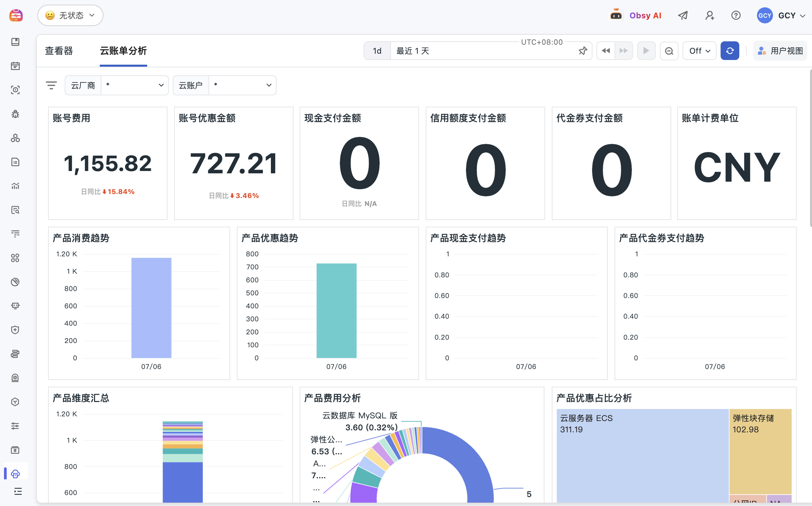The height and width of the screenshot is (506, 812).
Task: Open the document search sidebar icon
Action: pyautogui.click(x=15, y=210)
